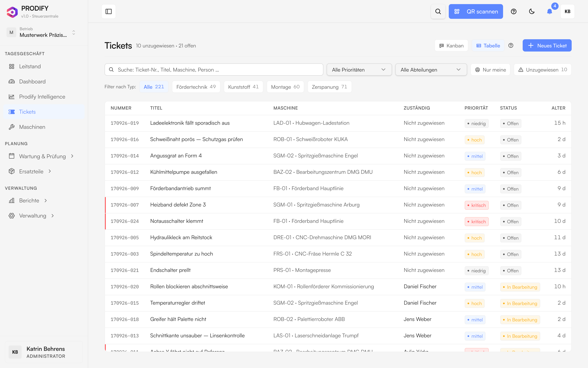Open the search magnifier button
This screenshot has width=588, height=368.
438,11
